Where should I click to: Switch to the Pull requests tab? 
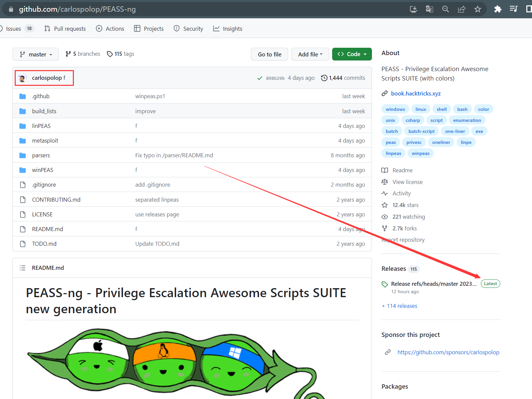coord(65,29)
